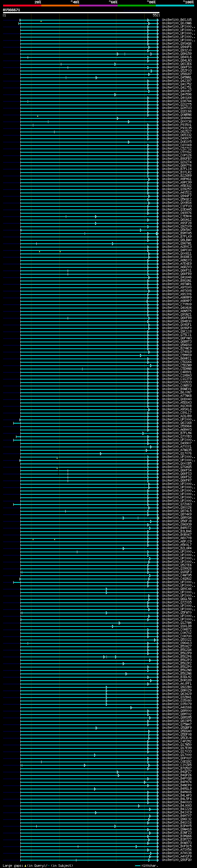Viewport: 197px width, 868px height.
Task: Click hit label UniRef100_B9GUN1
Action: (177, 281)
